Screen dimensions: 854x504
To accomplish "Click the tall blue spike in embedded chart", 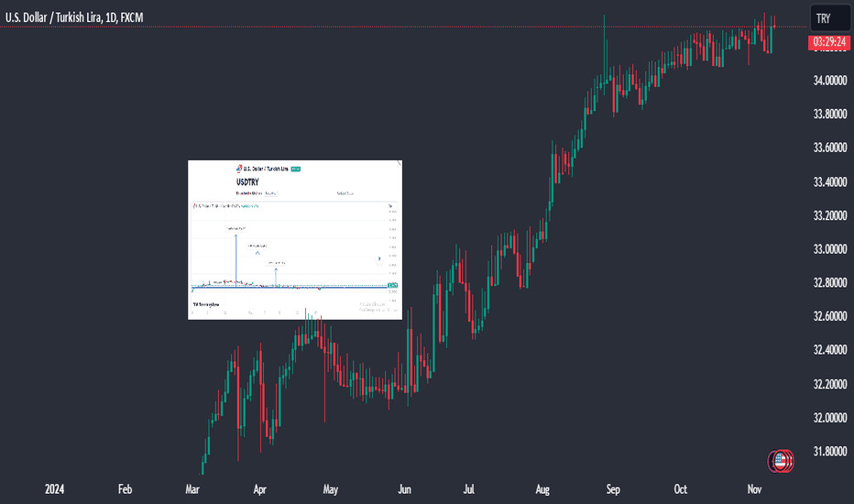I will tap(235, 257).
